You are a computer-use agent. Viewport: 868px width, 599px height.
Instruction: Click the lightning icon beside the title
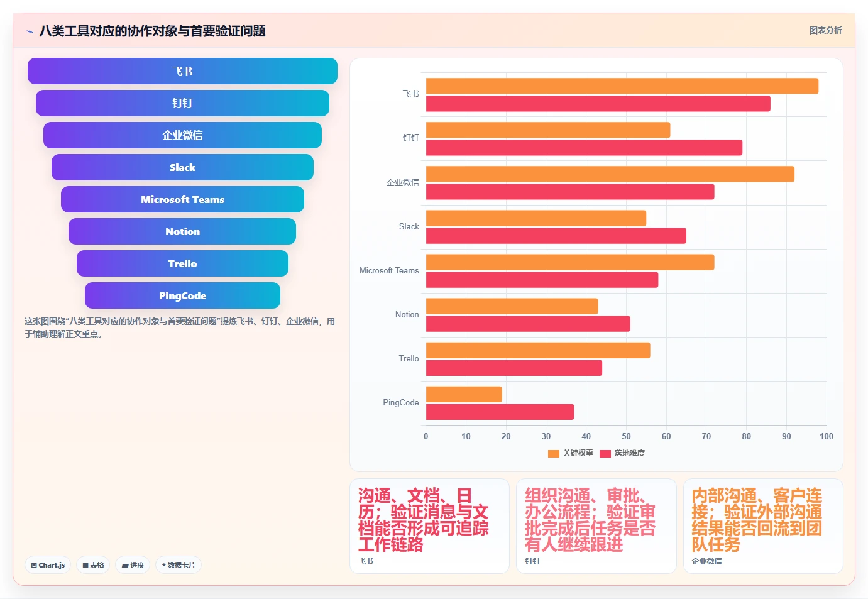[30, 31]
